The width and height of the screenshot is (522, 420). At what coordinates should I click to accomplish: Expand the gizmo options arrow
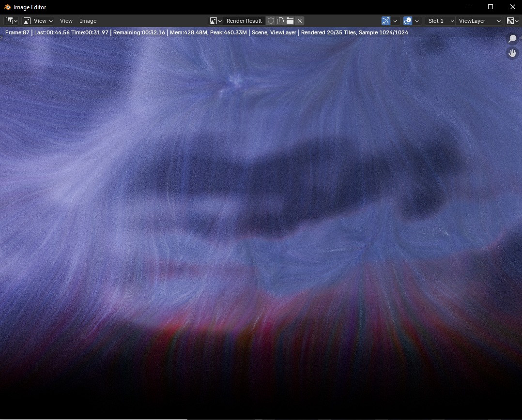tap(395, 21)
